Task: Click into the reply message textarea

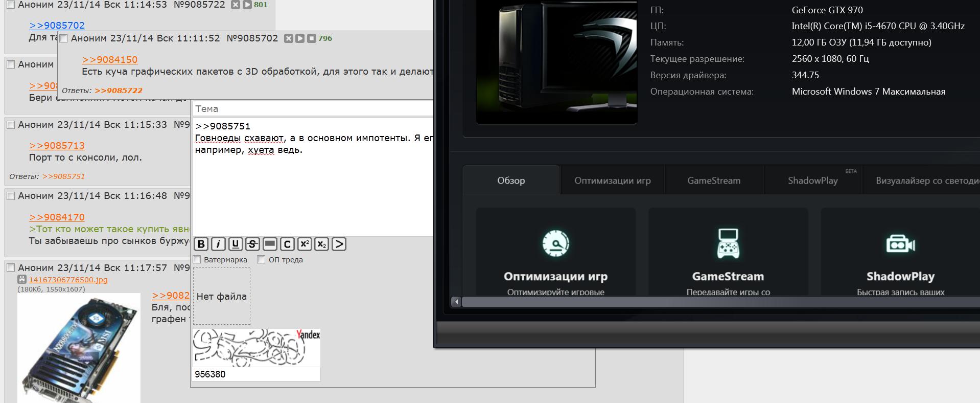Action: click(313, 177)
